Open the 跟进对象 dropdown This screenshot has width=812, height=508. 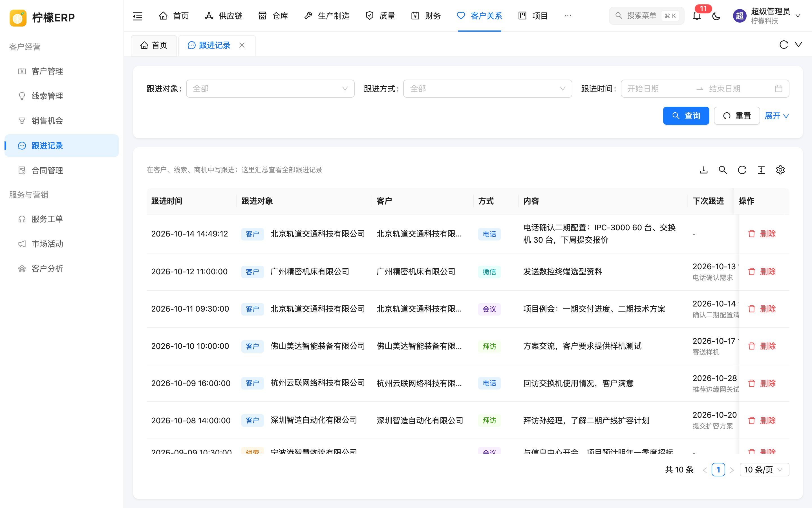[270, 89]
